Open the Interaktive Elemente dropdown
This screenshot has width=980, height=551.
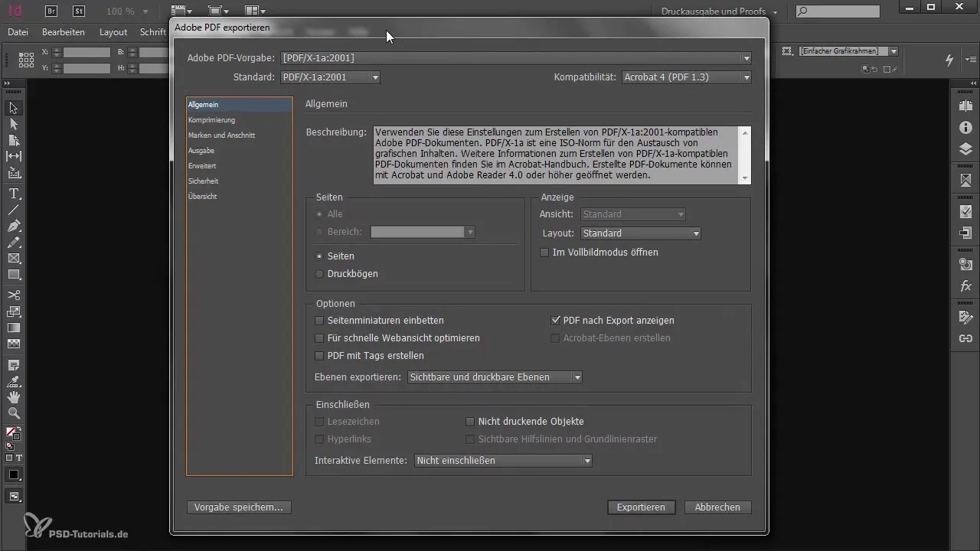(x=503, y=461)
